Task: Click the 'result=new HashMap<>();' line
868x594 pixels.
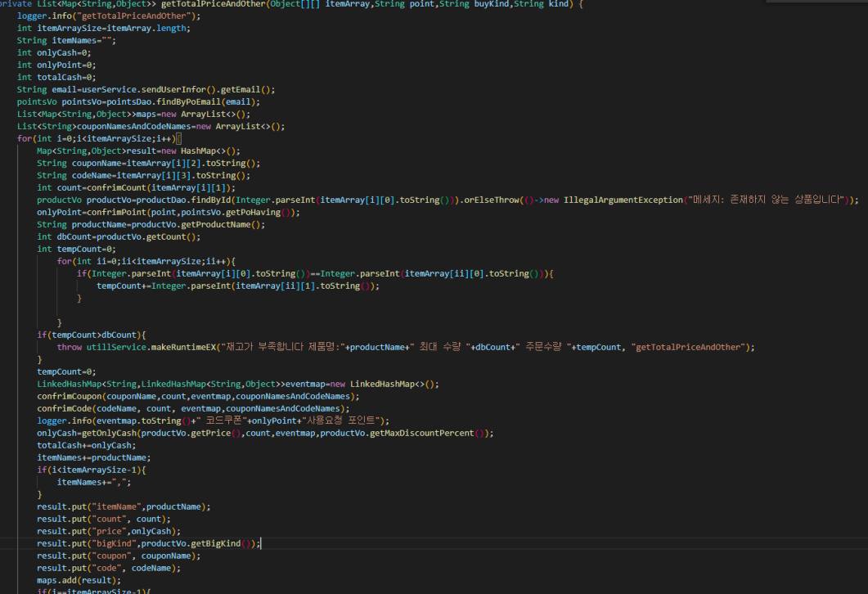Action: click(x=138, y=151)
